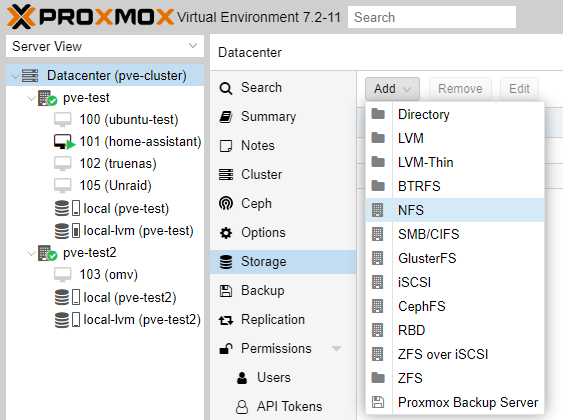Open the Replication panel
This screenshot has width=563, height=420.
click(x=283, y=320)
